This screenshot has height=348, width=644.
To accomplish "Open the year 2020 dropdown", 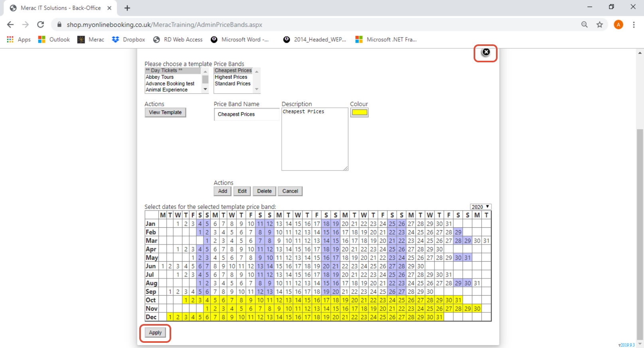I will (480, 207).
